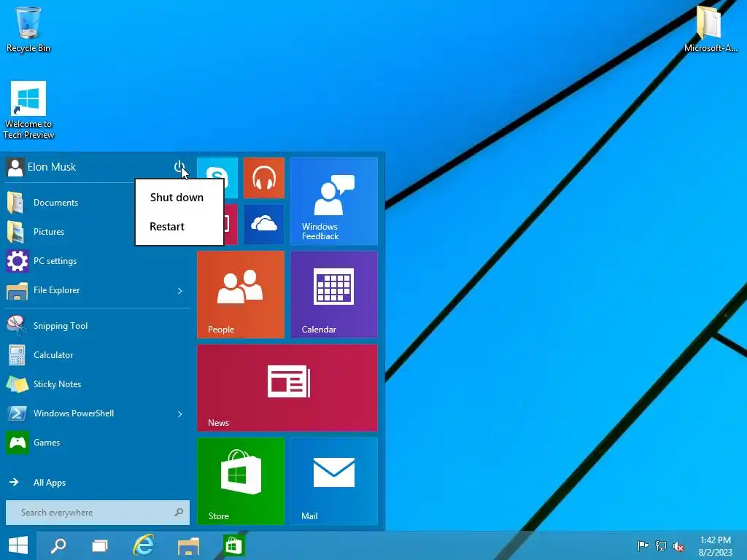Expand Windows PowerShell jump list arrow
747x560 pixels.
click(x=180, y=414)
